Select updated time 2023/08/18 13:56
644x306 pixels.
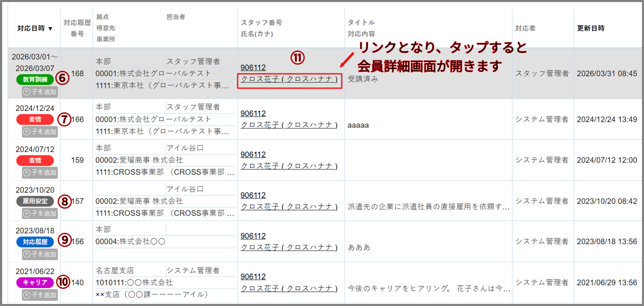[607, 241]
